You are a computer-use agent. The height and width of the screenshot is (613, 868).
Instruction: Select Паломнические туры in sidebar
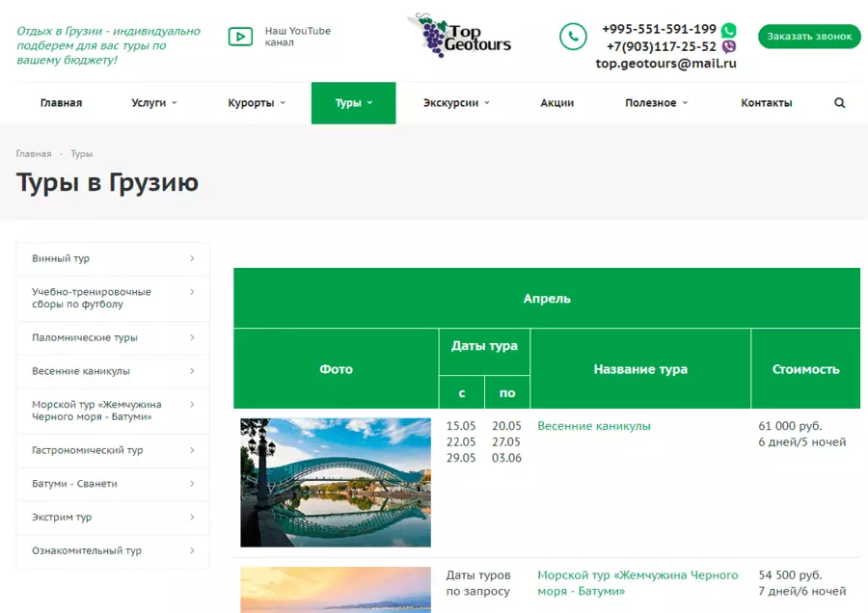[113, 337]
